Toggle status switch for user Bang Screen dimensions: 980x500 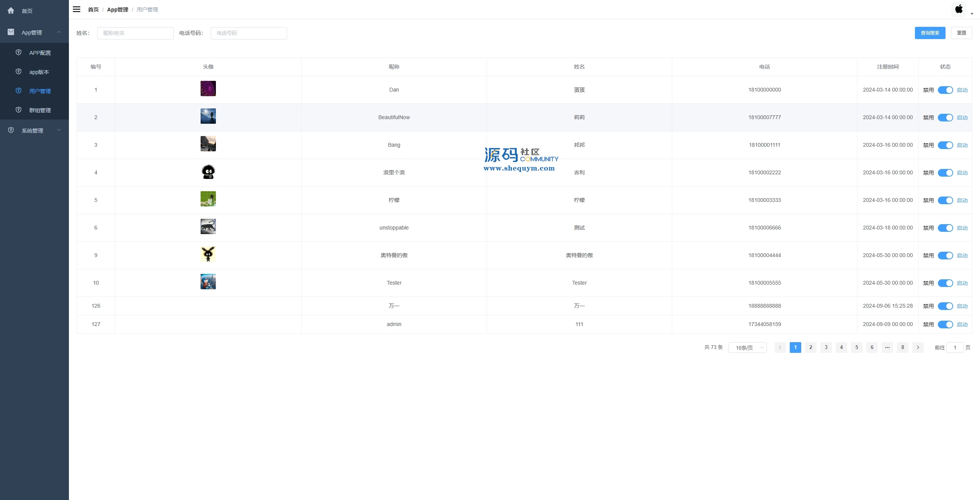(945, 145)
